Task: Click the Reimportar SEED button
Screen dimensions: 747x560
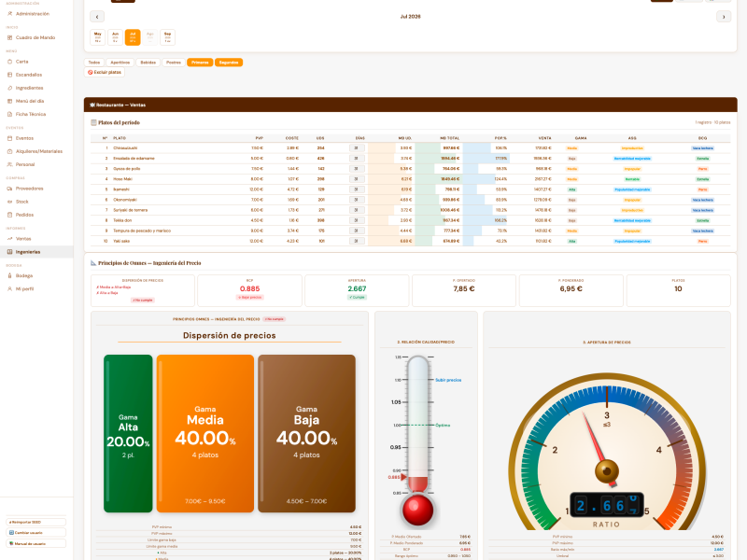Action: pyautogui.click(x=36, y=522)
